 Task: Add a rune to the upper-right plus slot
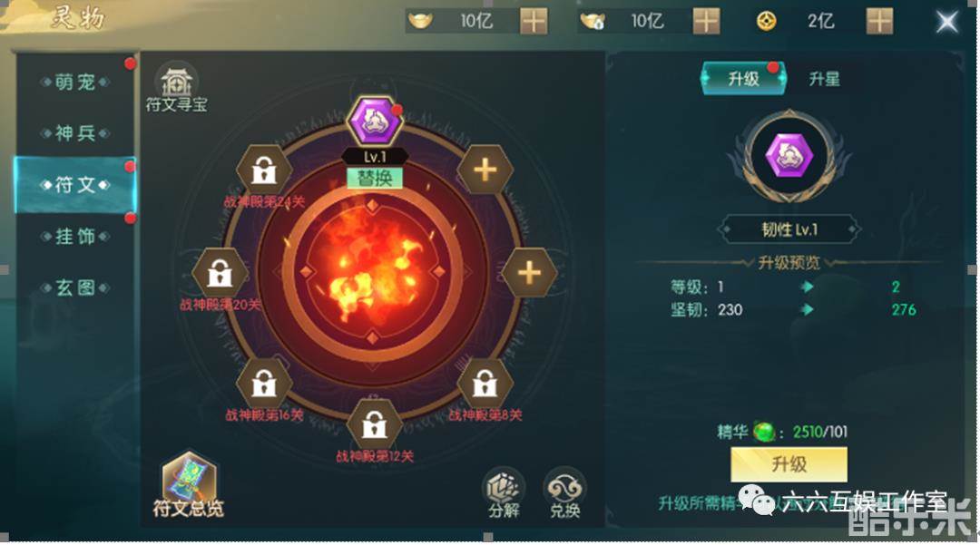coord(485,170)
